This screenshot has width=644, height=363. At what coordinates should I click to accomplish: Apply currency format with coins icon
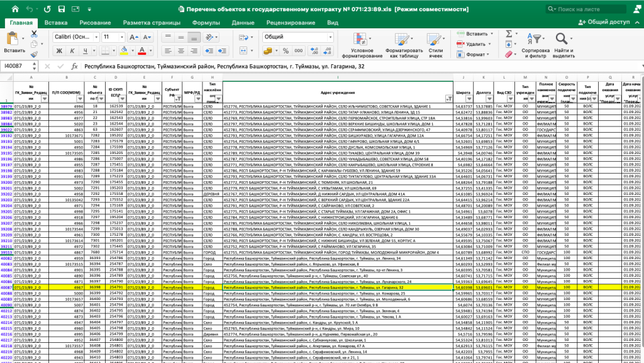coord(268,51)
